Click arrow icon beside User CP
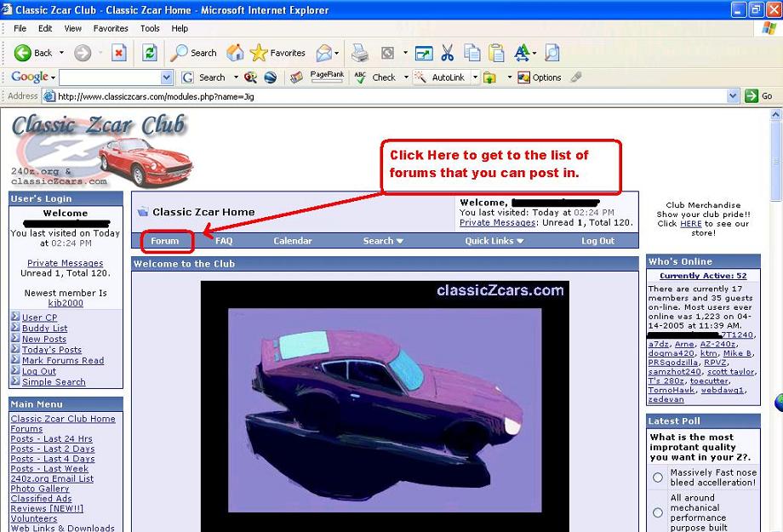Image resolution: width=783 pixels, height=532 pixels. (15, 317)
